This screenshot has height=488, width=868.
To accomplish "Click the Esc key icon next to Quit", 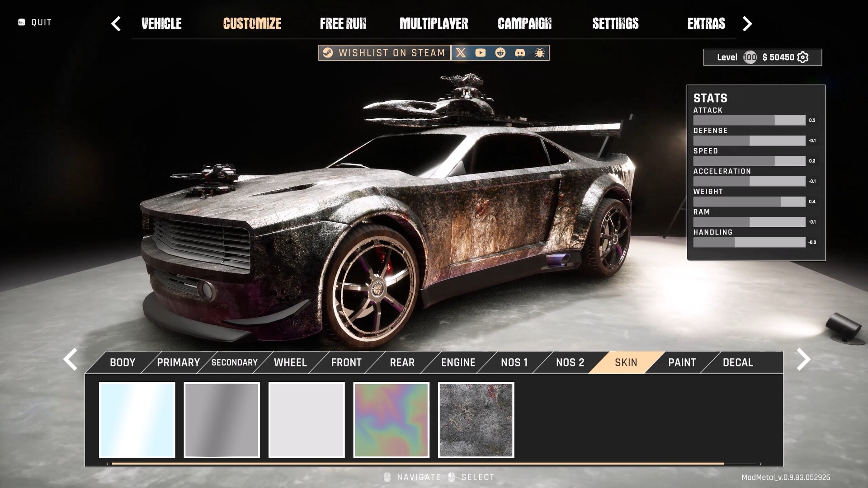I will tap(22, 22).
